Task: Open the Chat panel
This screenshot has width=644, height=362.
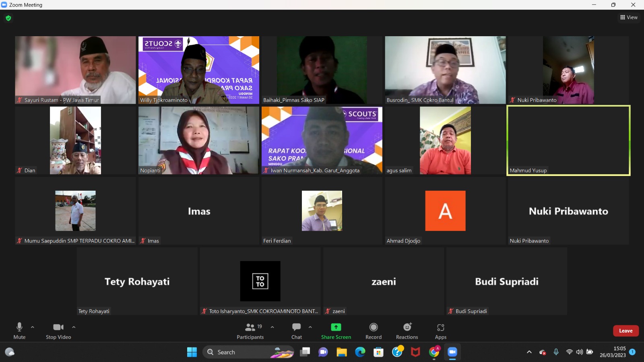Action: pos(297,331)
